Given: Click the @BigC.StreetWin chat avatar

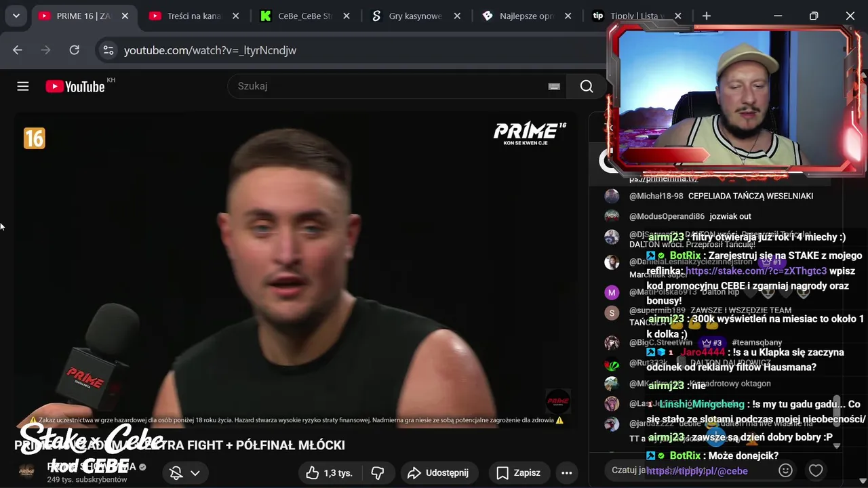Looking at the screenshot, I should coord(612,343).
